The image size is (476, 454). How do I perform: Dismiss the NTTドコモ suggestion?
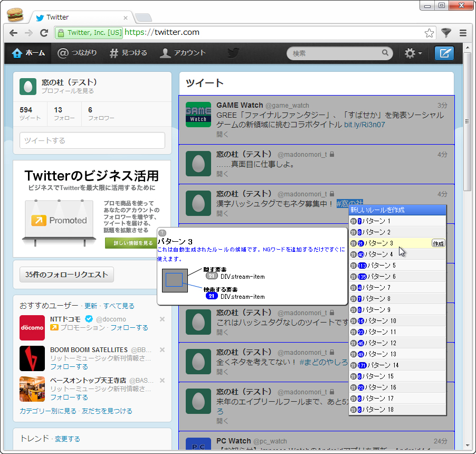coord(162,319)
